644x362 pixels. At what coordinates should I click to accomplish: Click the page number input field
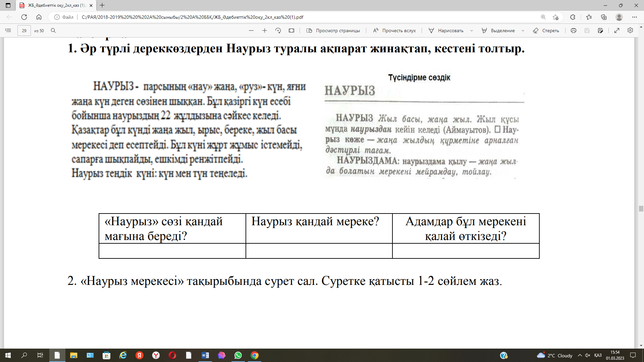pyautogui.click(x=24, y=31)
